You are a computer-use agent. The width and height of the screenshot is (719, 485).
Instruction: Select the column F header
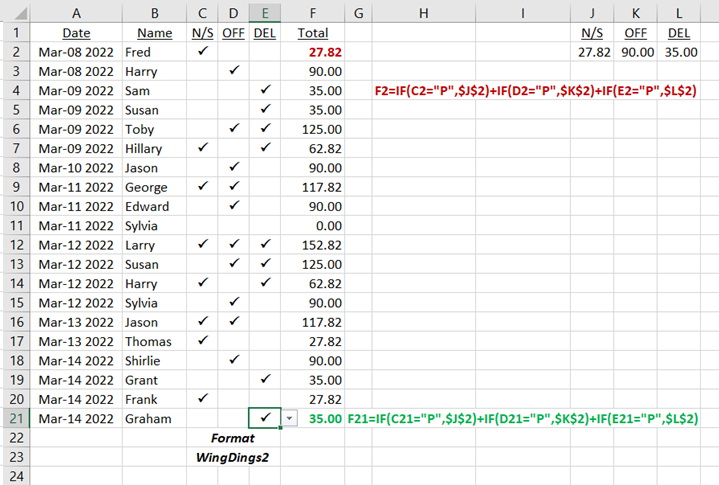[x=312, y=13]
